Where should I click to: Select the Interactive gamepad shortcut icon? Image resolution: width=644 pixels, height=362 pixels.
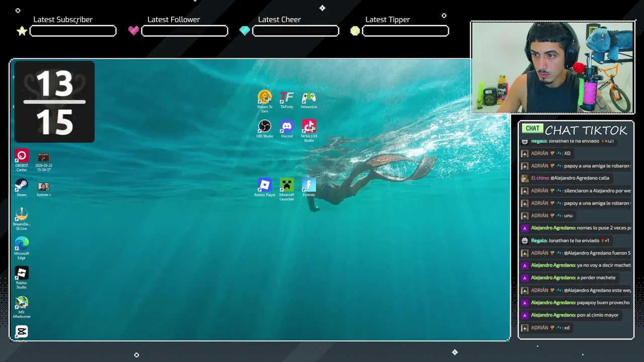(x=309, y=100)
